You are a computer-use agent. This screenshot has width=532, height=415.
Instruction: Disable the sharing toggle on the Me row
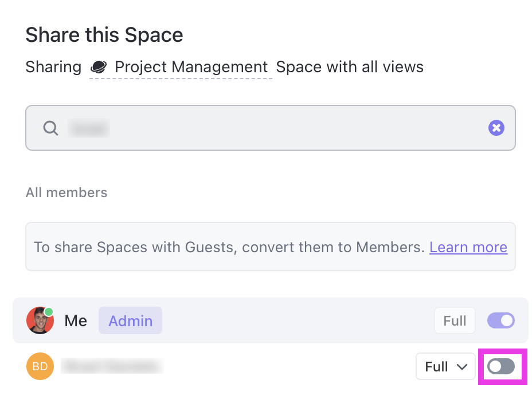point(500,320)
